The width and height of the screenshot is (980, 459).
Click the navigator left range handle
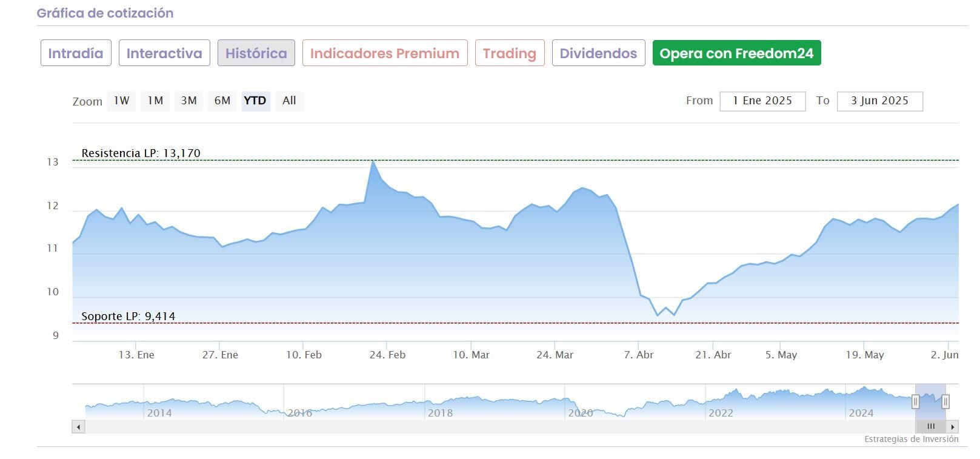(x=915, y=401)
